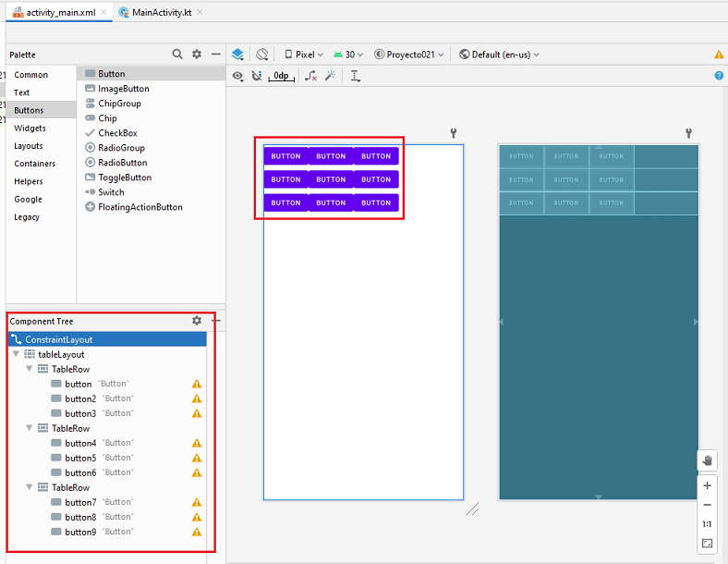Collapse second TableRow above button4

click(29, 428)
